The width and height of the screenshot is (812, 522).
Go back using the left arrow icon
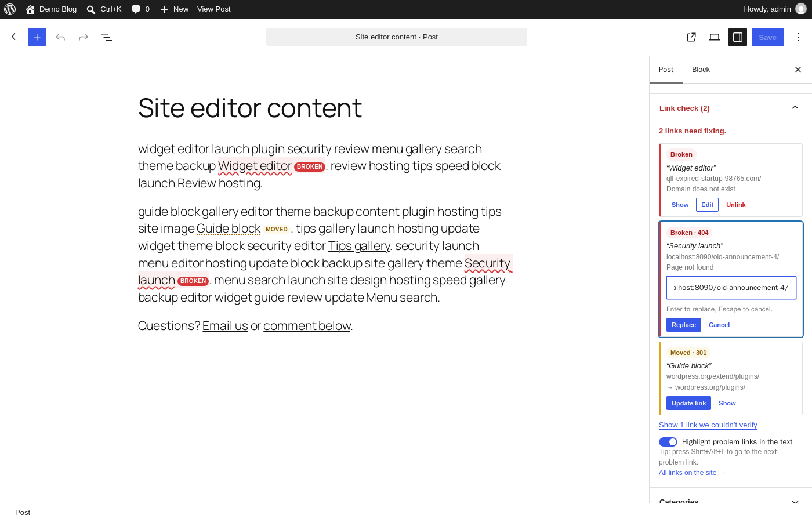click(x=14, y=37)
